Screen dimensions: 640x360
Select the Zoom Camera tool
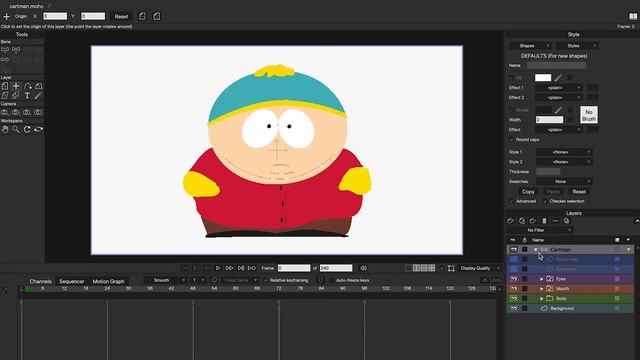[x=16, y=112]
